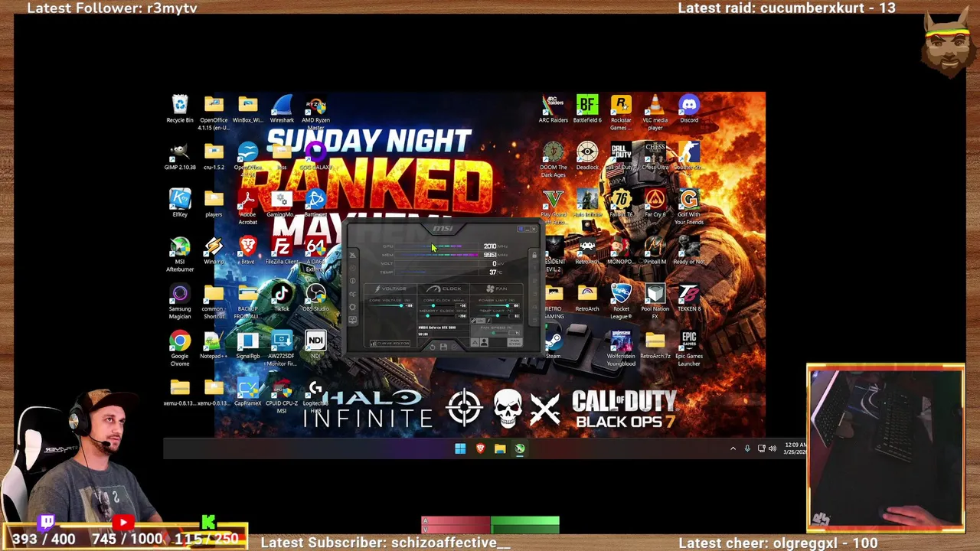Screen dimensions: 980x551
Task: Click the Memory Clock slider handle
Action: [428, 316]
